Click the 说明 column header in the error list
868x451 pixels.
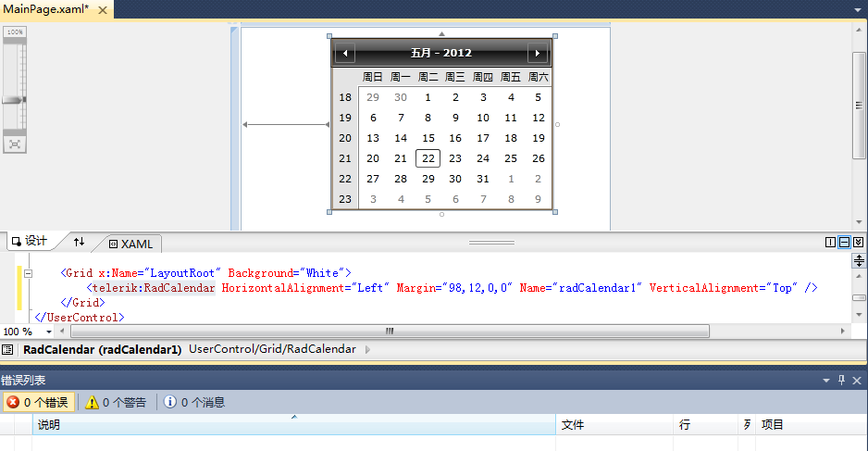[294, 425]
